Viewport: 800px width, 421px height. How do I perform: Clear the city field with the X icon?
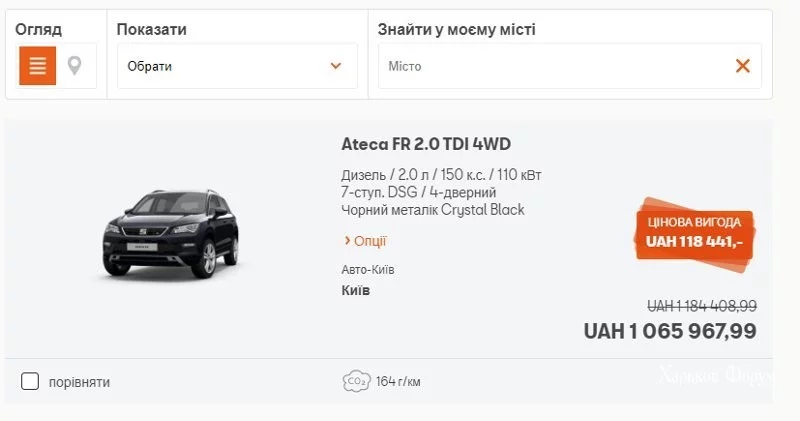tap(742, 66)
